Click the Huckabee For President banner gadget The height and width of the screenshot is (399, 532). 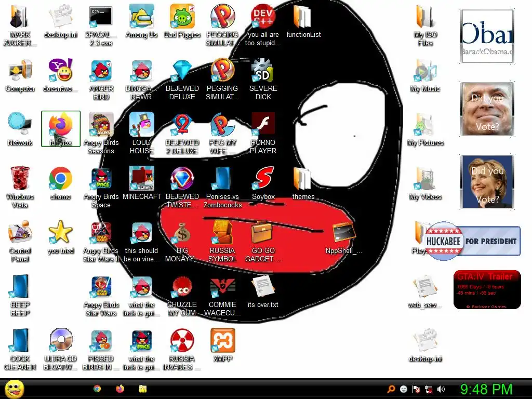(472, 241)
